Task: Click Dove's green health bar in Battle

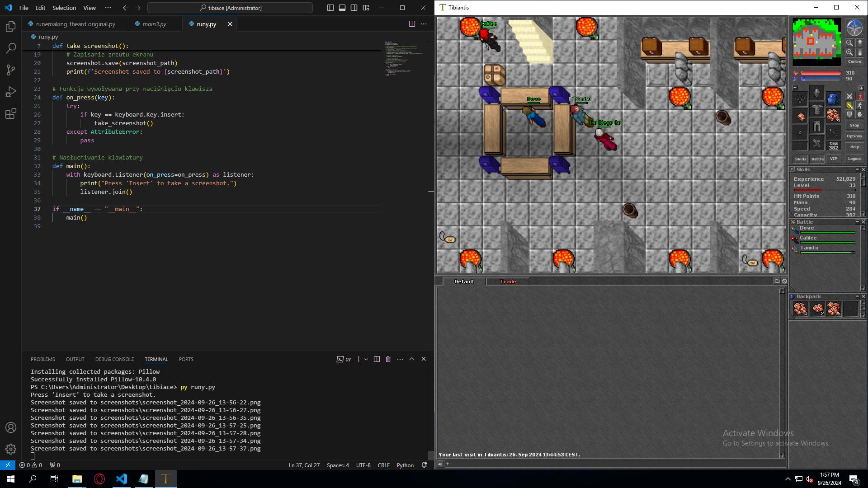Action: coord(828,233)
